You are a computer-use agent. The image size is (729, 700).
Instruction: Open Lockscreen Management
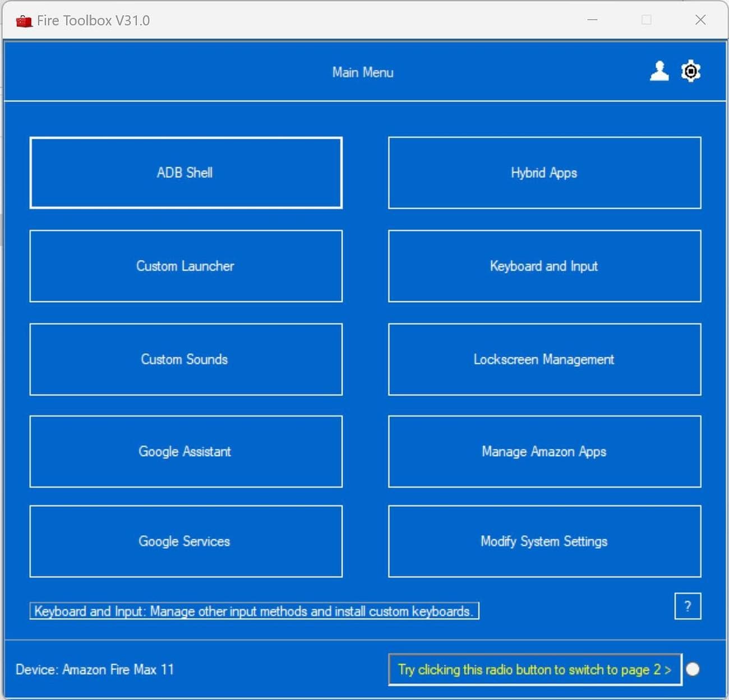[544, 359]
